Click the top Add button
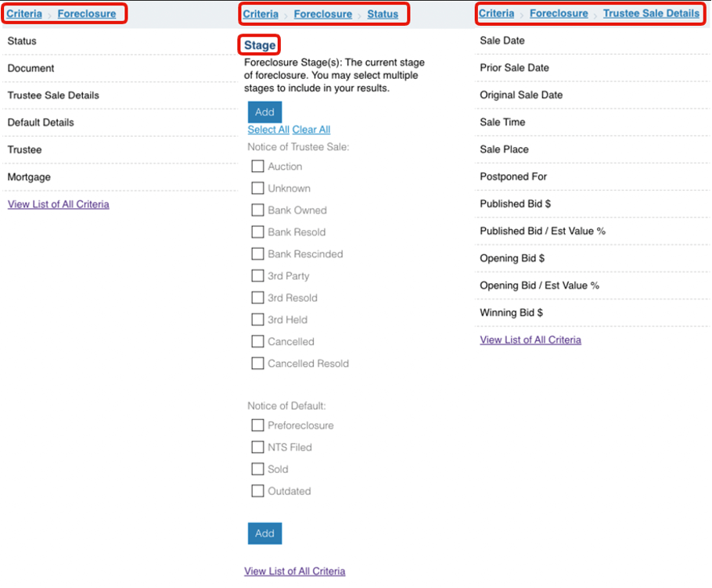The height and width of the screenshot is (588, 712). pyautogui.click(x=264, y=112)
